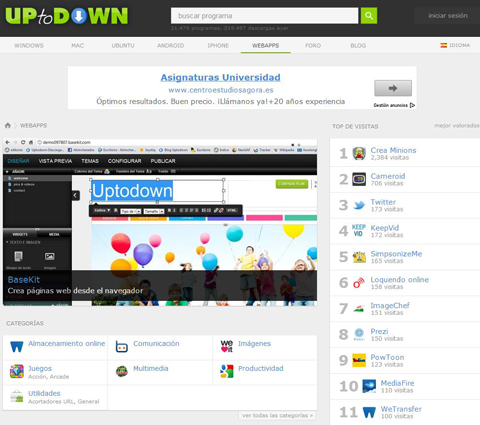Screen dimensions: 480x425
Task: Click the Webapps breadcrumb link
Action: click(33, 125)
